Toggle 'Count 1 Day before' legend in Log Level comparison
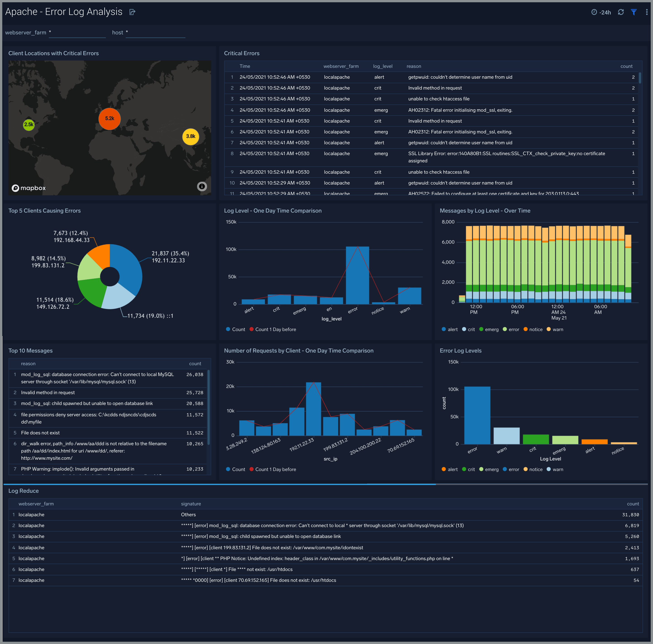653x644 pixels. (x=272, y=329)
